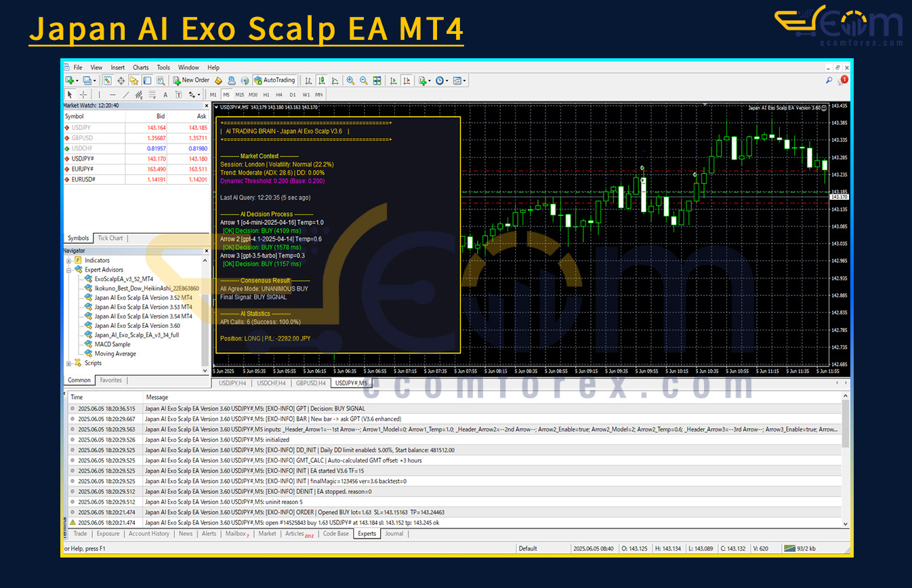The height and width of the screenshot is (588, 912).
Task: Open the Periods clock dropdown
Action: (x=442, y=80)
